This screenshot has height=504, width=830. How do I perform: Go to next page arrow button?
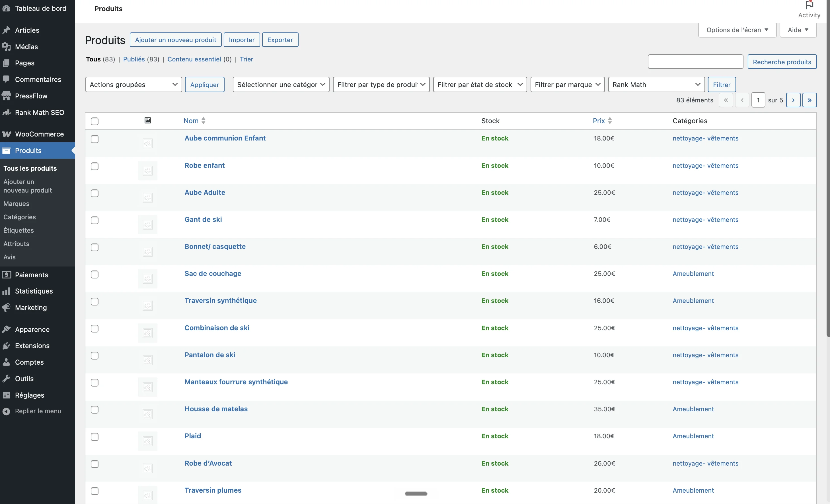tap(793, 100)
